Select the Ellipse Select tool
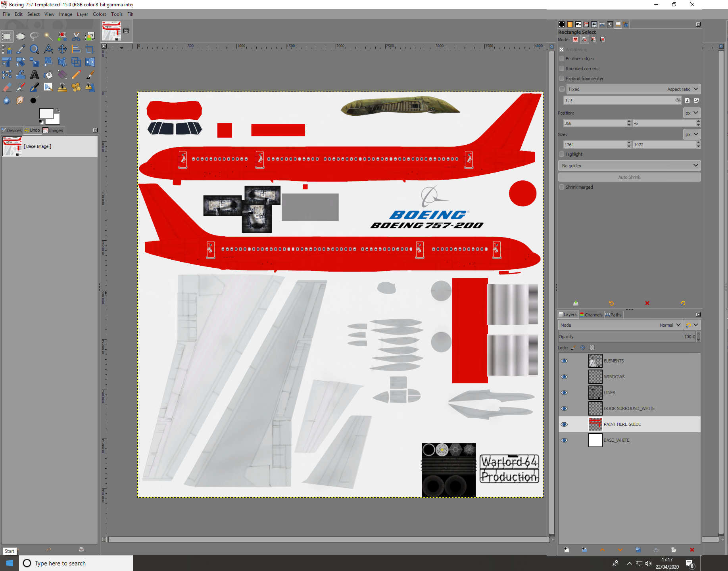Viewport: 728px width, 571px height. point(21,37)
